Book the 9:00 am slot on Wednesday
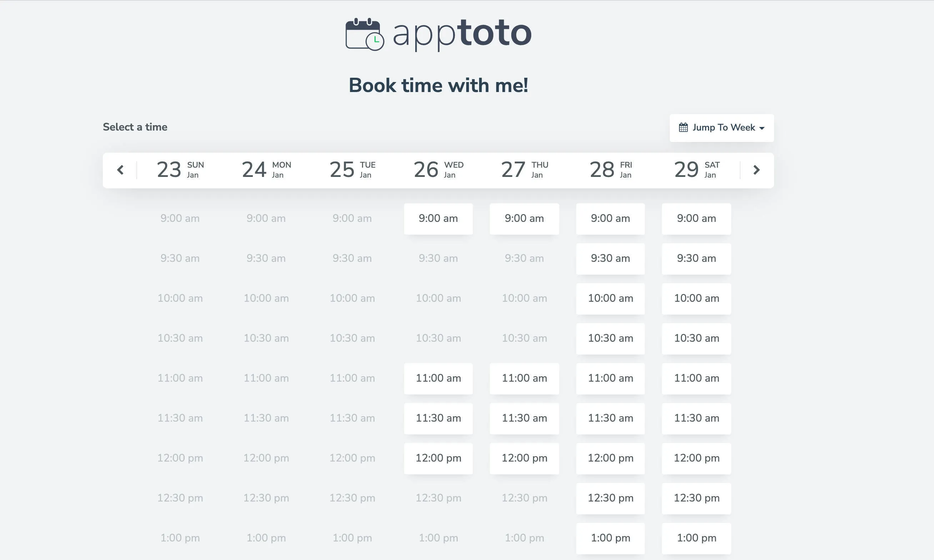This screenshot has height=560, width=934. point(438,219)
